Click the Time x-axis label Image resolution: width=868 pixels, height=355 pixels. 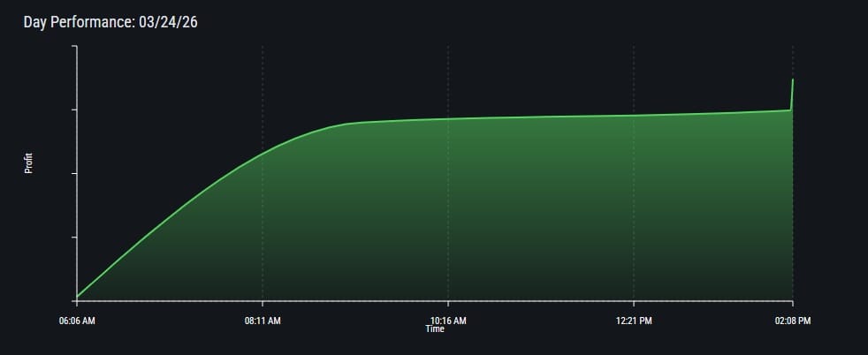[x=435, y=329]
